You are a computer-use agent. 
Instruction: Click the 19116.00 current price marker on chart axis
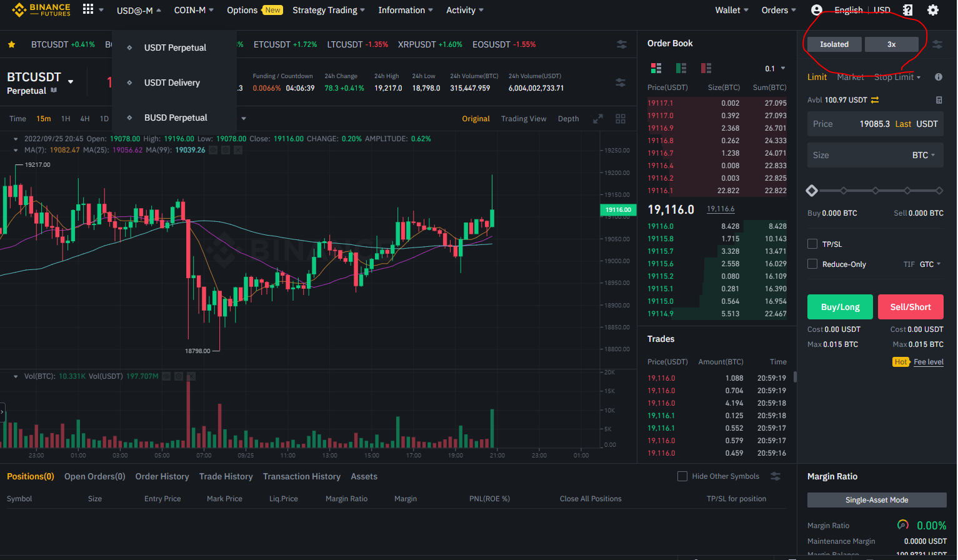618,210
